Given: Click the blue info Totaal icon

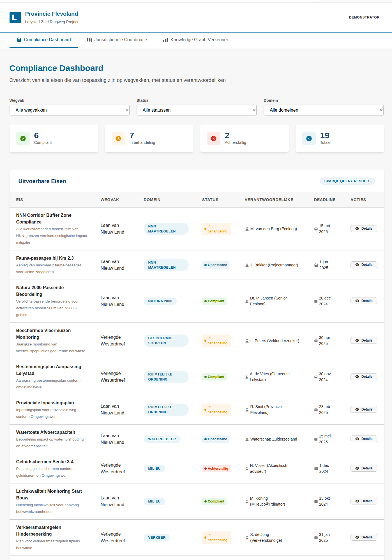Looking at the screenshot, I should point(309,139).
